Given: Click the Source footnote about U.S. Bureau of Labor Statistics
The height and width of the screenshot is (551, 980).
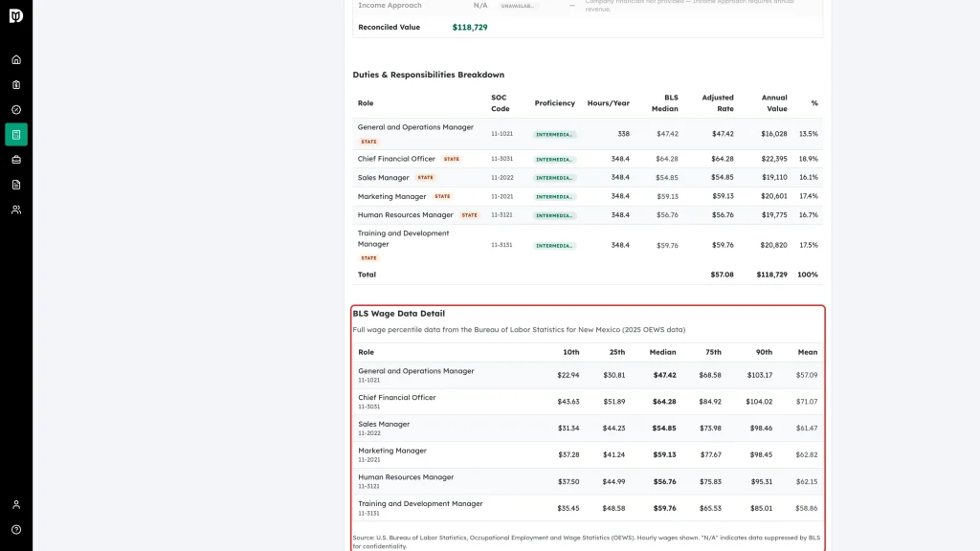Looking at the screenshot, I should coord(587,541).
